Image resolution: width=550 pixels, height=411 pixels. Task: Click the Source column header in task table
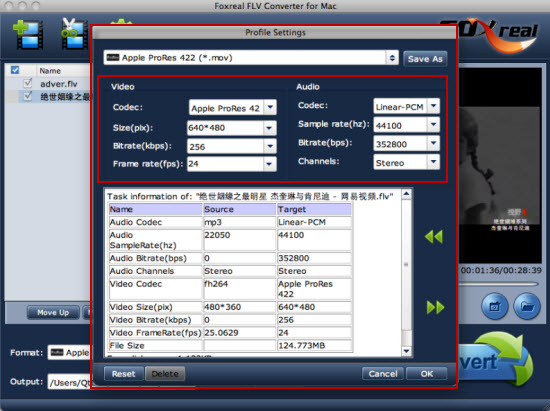point(240,209)
